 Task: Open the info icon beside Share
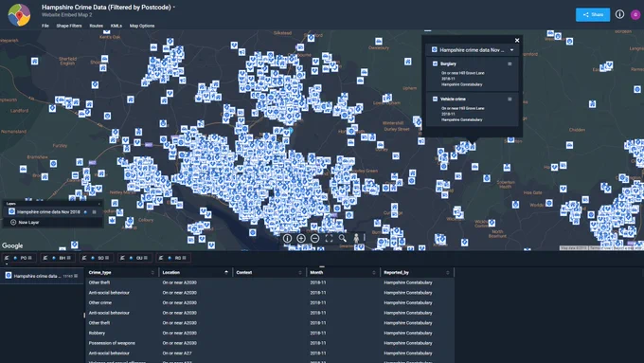pyautogui.click(x=619, y=14)
